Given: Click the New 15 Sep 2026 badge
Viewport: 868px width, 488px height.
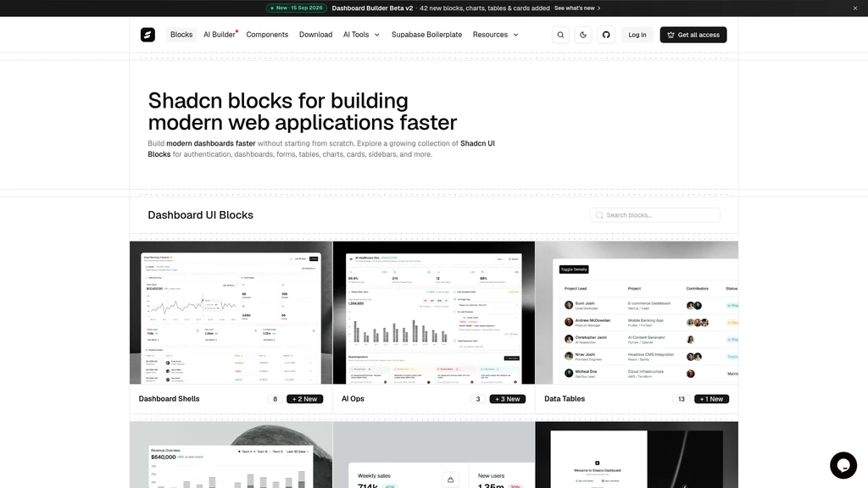Looking at the screenshot, I should point(296,8).
